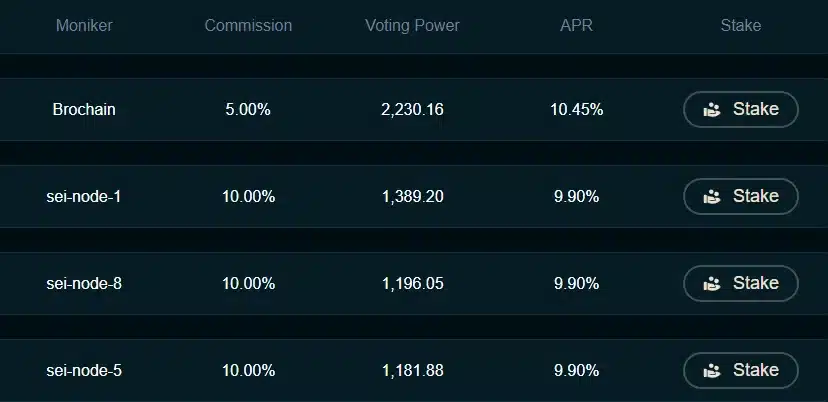Select the 1,181.88 voting power value

point(412,371)
